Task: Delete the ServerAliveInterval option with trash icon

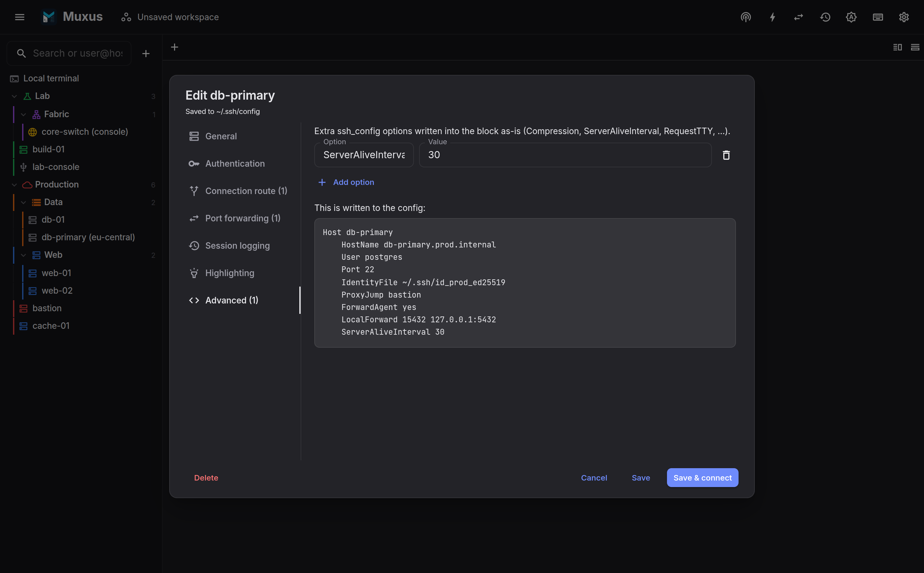Action: [x=726, y=155]
